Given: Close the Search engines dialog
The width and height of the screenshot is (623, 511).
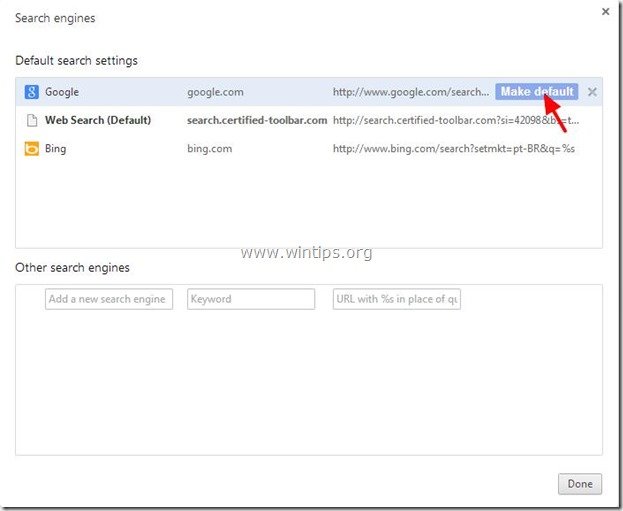Looking at the screenshot, I should tap(606, 12).
